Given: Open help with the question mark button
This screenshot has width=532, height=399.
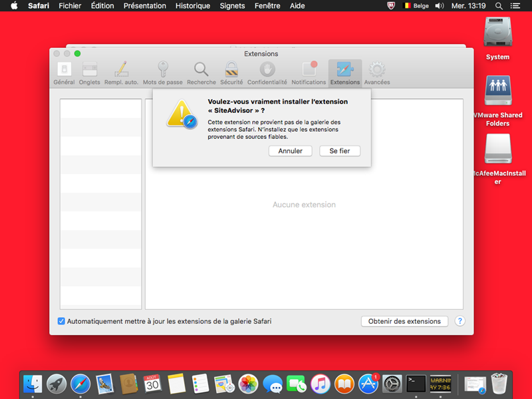Looking at the screenshot, I should tap(460, 321).
